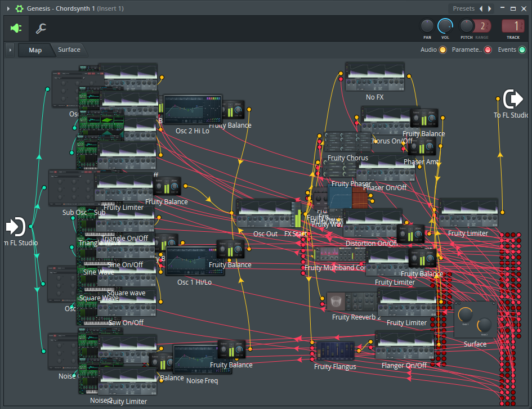Open the Track number selector

click(513, 26)
